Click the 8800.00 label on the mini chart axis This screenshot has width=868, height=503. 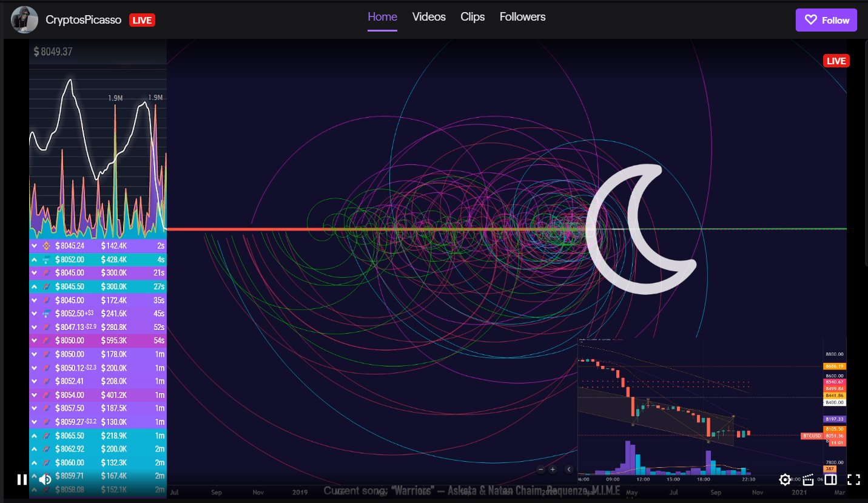coord(834,354)
